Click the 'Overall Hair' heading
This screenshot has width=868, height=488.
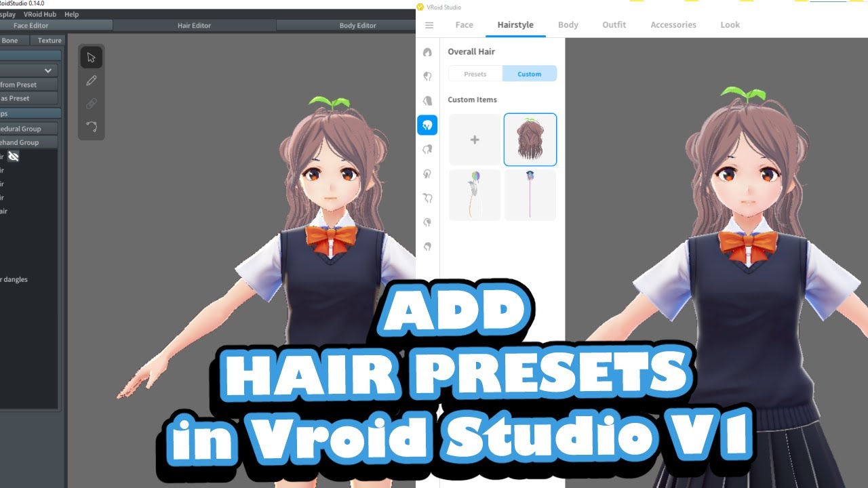pyautogui.click(x=471, y=52)
